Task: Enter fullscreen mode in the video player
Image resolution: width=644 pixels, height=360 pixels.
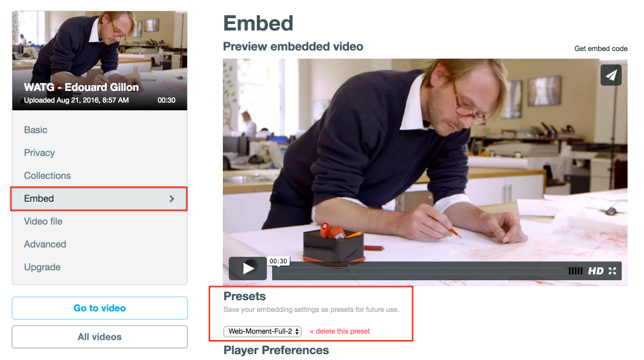Action: (612, 271)
